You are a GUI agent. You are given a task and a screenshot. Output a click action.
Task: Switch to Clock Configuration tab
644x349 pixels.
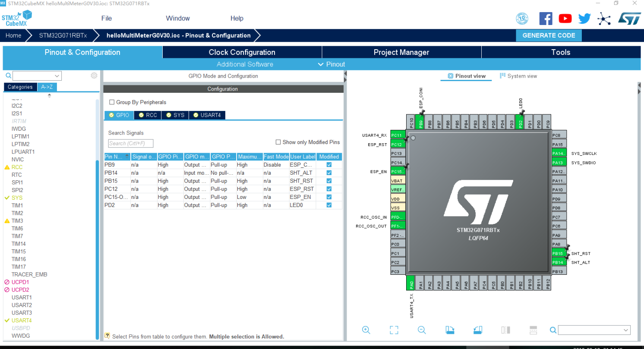pyautogui.click(x=242, y=52)
